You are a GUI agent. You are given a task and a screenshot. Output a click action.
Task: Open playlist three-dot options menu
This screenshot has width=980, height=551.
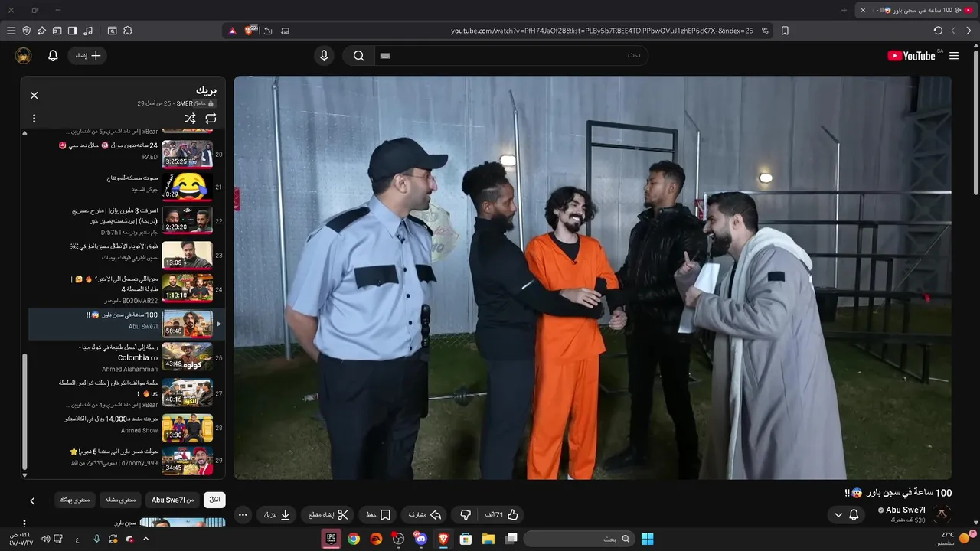pos(34,119)
